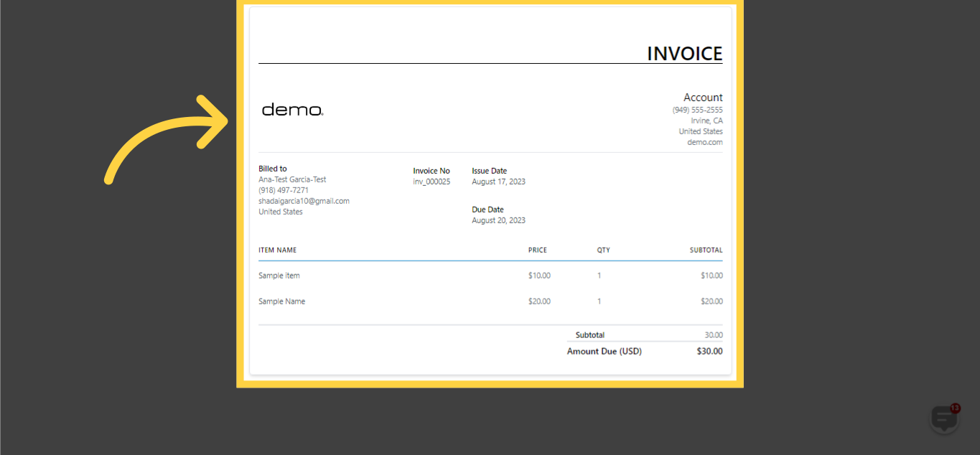Select customer name Ana-Test Garcia-Test

pos(292,179)
